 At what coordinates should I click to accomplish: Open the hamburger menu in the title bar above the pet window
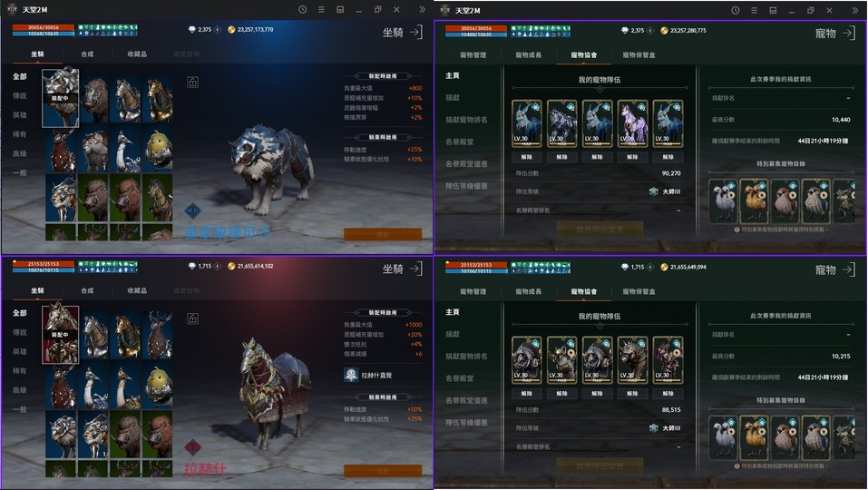click(x=754, y=10)
